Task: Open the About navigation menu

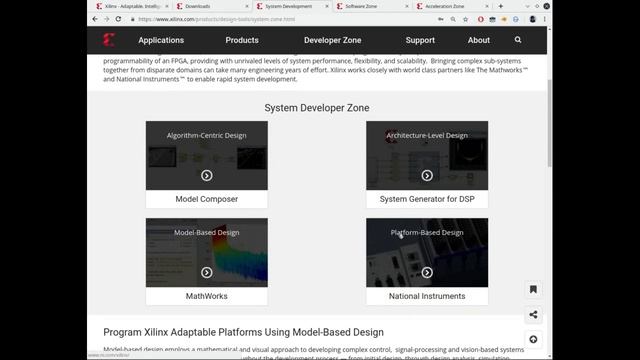Action: [x=478, y=40]
